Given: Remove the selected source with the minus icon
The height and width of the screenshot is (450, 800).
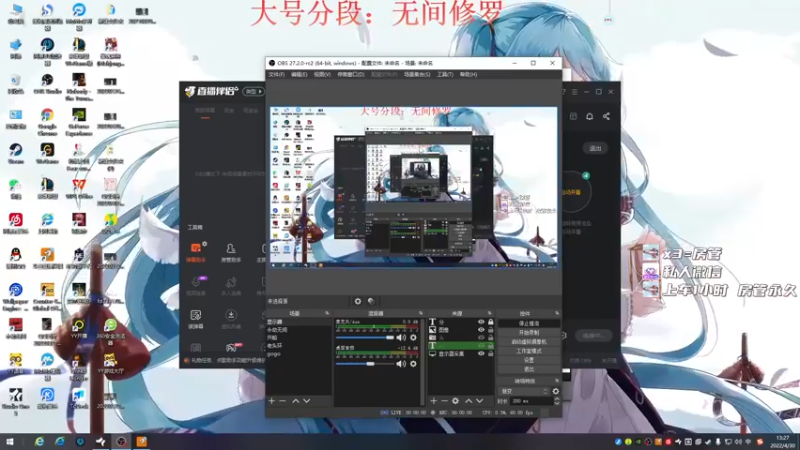Looking at the screenshot, I should [444, 401].
